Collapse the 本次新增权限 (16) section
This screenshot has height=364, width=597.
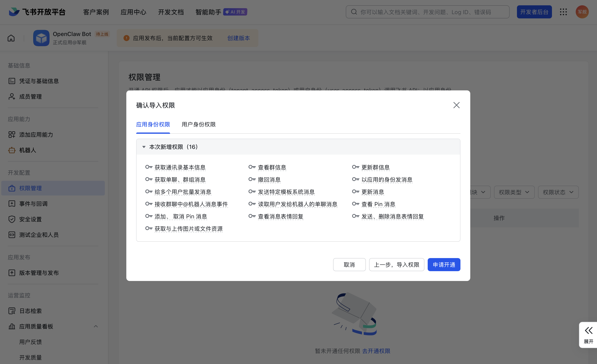[x=144, y=147]
